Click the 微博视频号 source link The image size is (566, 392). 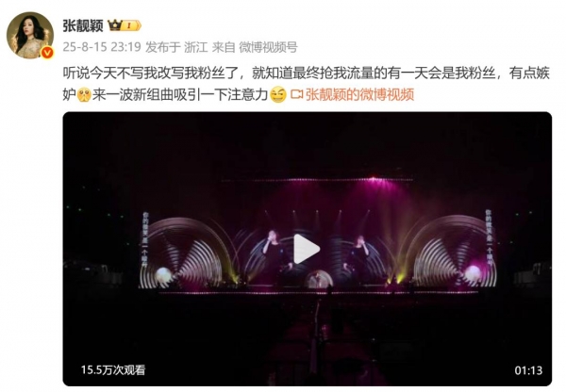click(x=268, y=47)
